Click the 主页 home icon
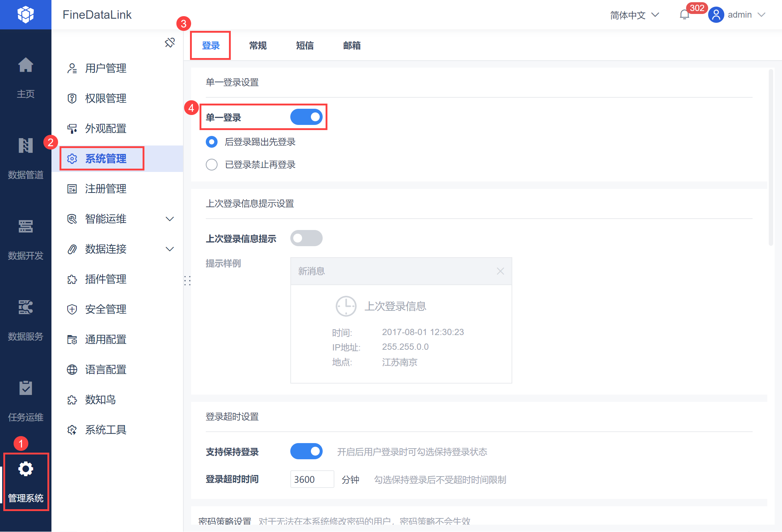 (x=25, y=65)
